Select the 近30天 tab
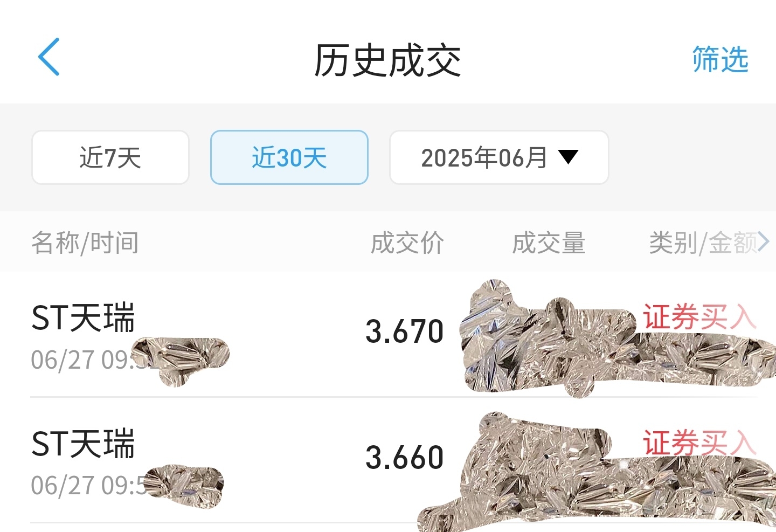The height and width of the screenshot is (532, 776). click(289, 157)
